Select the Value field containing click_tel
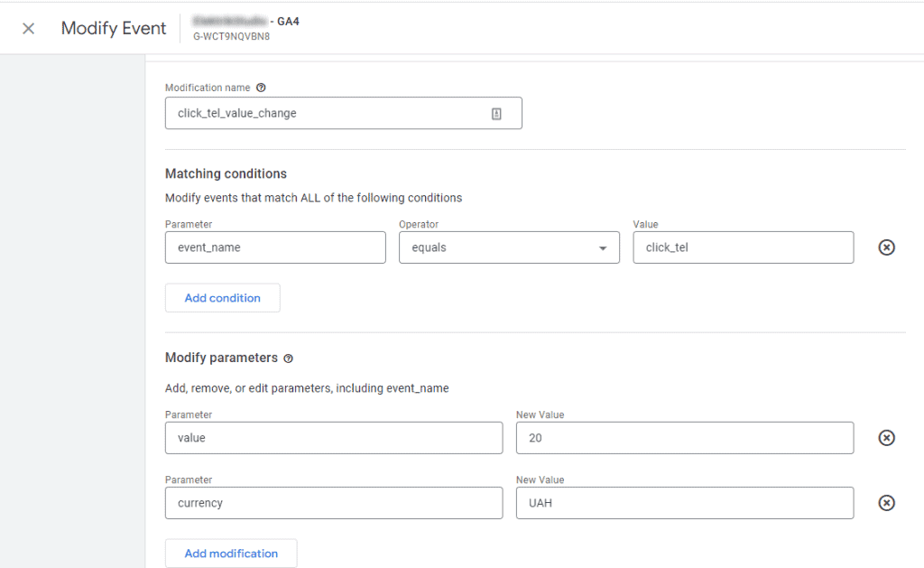 [x=743, y=247]
